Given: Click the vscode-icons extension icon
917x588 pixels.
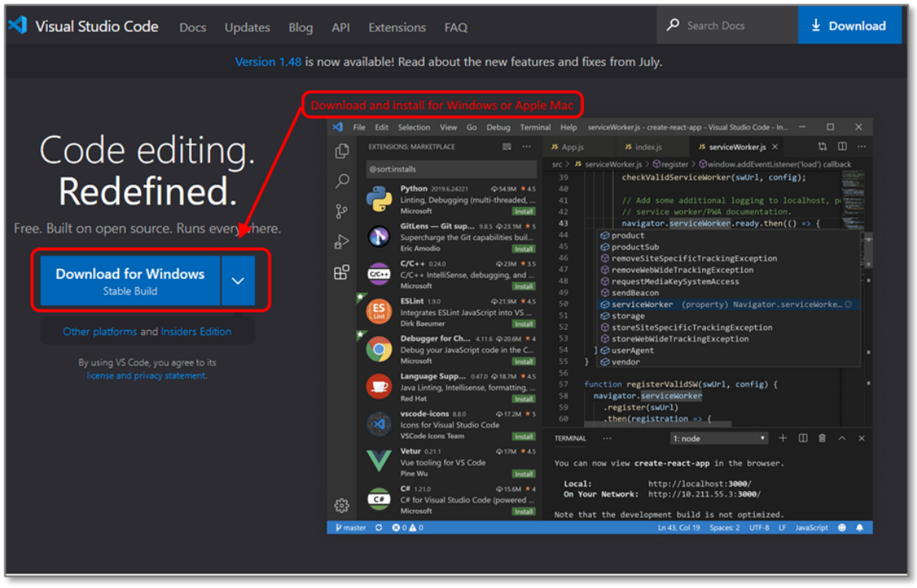Looking at the screenshot, I should tap(379, 424).
